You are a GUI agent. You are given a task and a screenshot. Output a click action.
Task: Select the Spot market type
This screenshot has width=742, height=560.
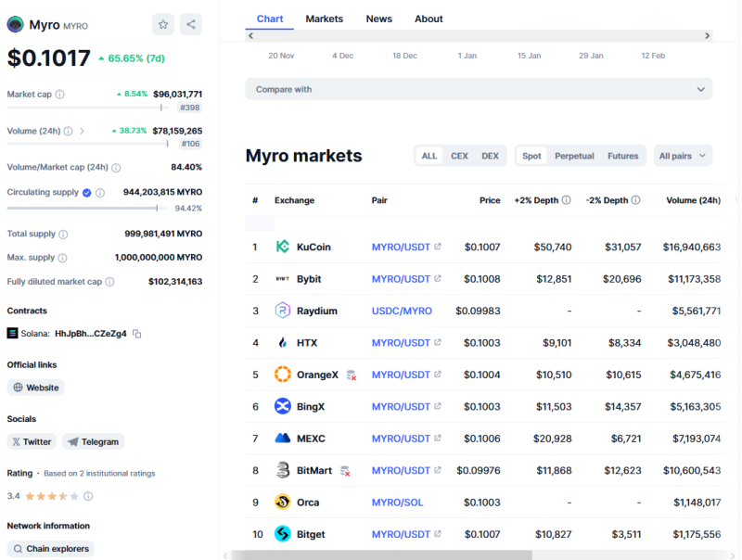click(531, 156)
